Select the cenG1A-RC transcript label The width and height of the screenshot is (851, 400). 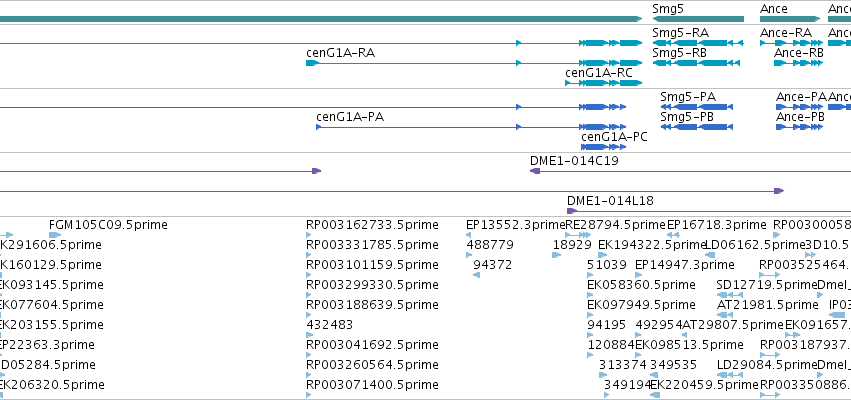point(599,73)
